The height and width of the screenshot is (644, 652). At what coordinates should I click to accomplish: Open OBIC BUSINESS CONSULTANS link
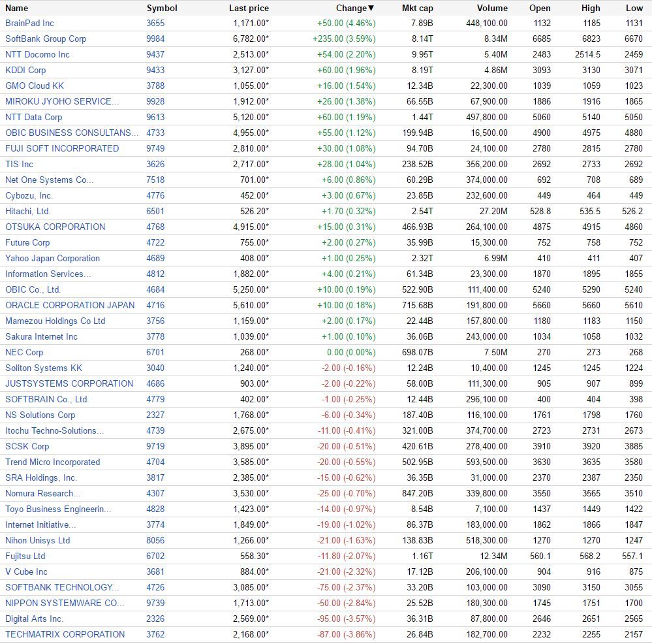coord(72,133)
